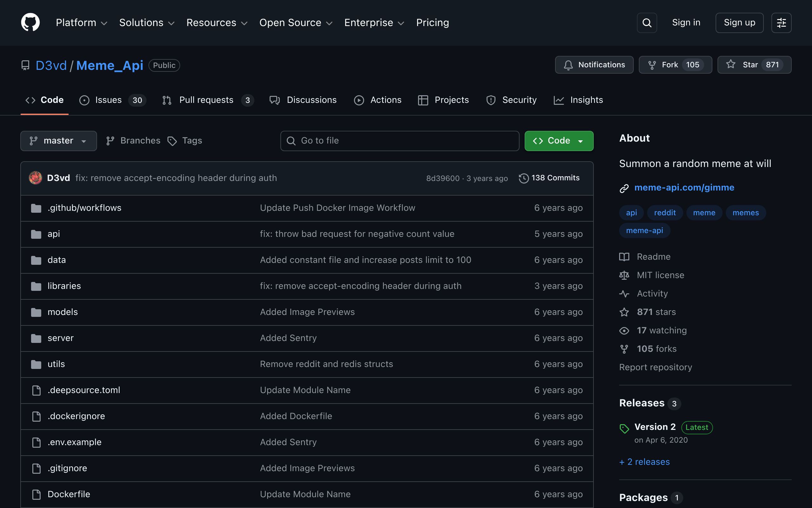This screenshot has height=508, width=812.
Task: Click the Sign up button
Action: 740,23
